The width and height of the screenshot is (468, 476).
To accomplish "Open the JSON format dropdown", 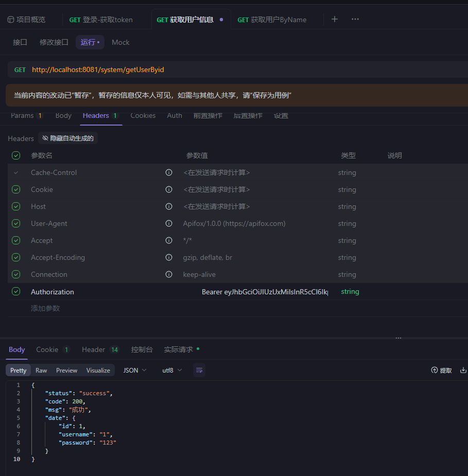I will coord(134,370).
